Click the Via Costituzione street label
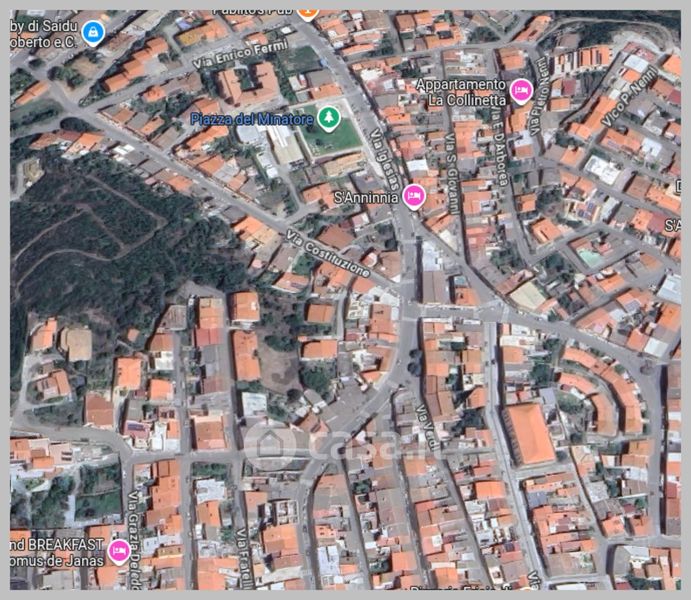The width and height of the screenshot is (691, 600). pos(328,252)
